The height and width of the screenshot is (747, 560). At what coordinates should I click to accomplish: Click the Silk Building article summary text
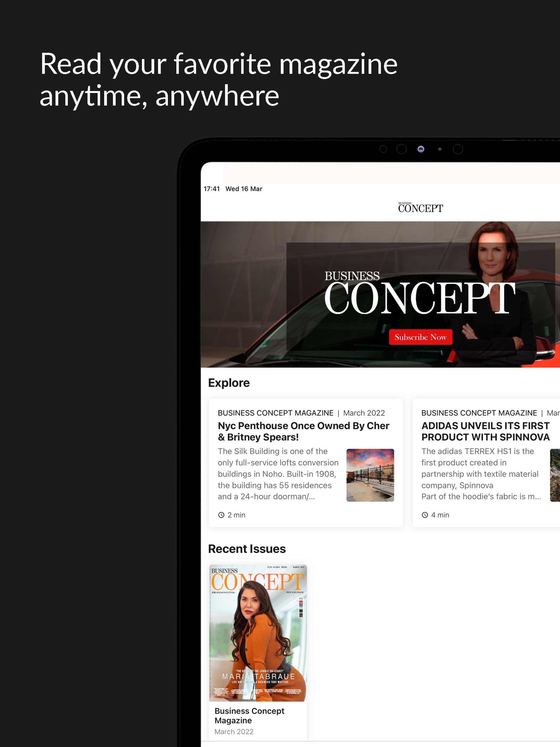coord(278,474)
